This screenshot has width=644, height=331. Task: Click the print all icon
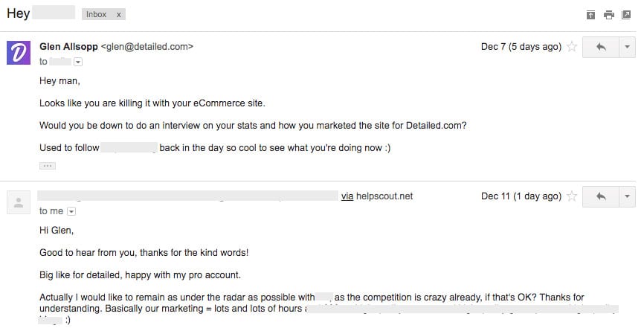point(609,15)
